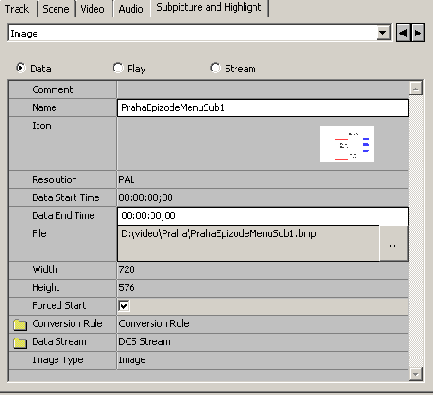Click the previous item left arrow button
Viewport: 433px width, 395px height.
[x=403, y=33]
